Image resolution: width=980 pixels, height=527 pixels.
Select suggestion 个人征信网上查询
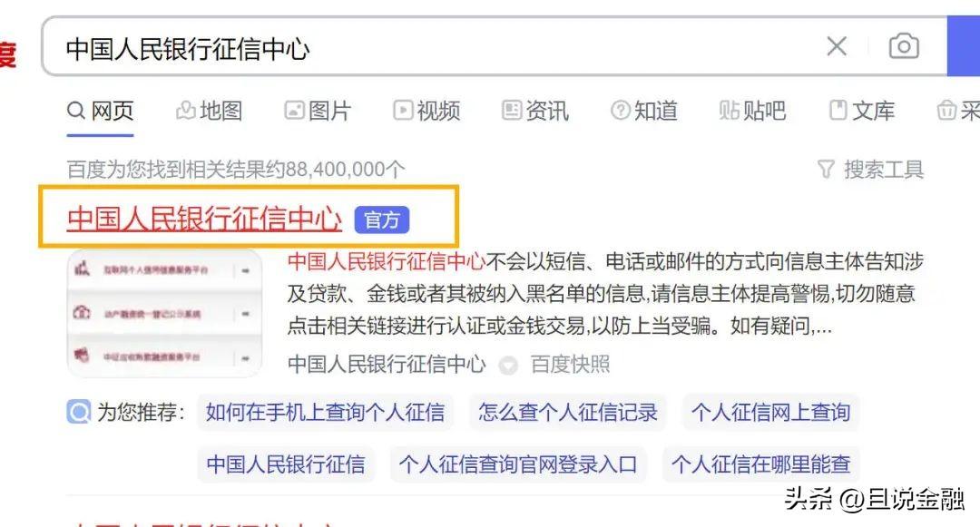coord(770,412)
